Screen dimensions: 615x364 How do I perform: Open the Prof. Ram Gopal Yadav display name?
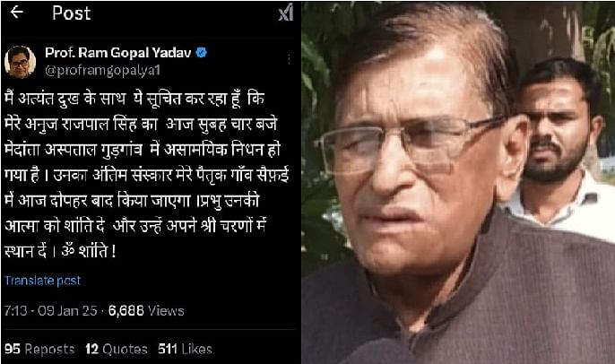point(118,53)
